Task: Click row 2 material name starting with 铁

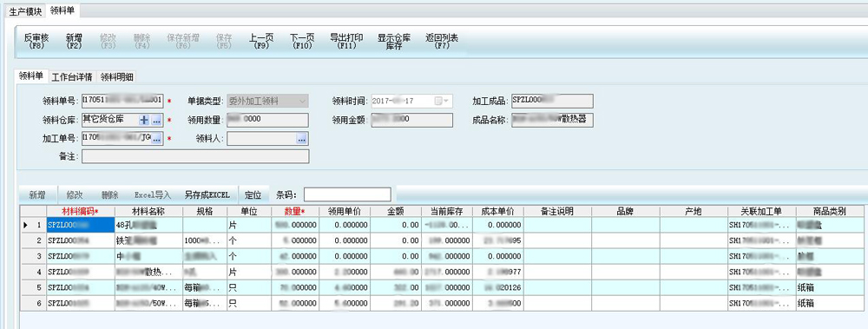Action: click(x=148, y=241)
